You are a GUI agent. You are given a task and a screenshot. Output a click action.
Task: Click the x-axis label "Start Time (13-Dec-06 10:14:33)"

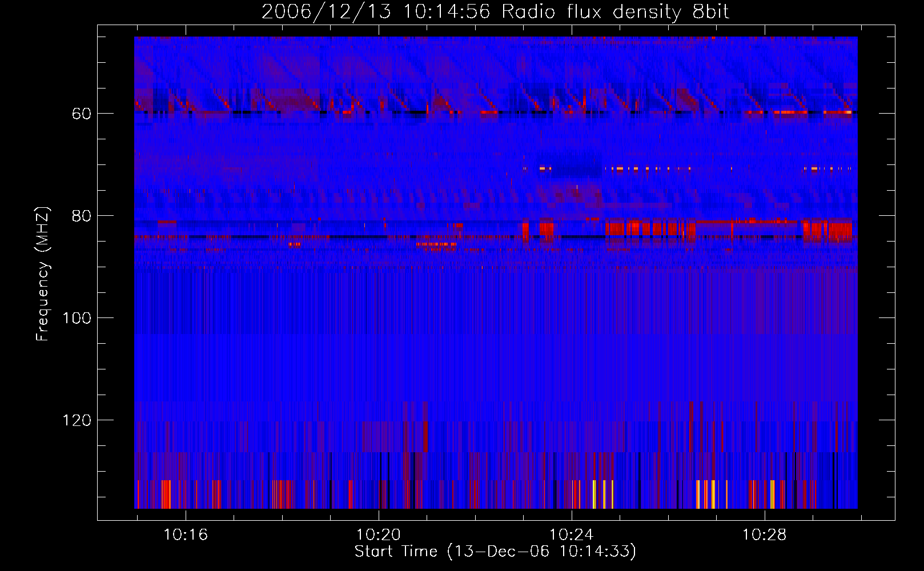point(495,552)
